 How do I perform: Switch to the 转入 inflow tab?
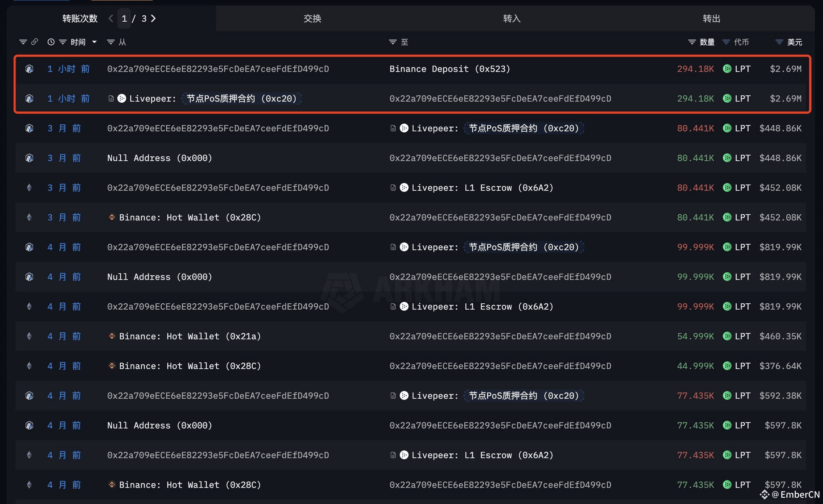[512, 18]
